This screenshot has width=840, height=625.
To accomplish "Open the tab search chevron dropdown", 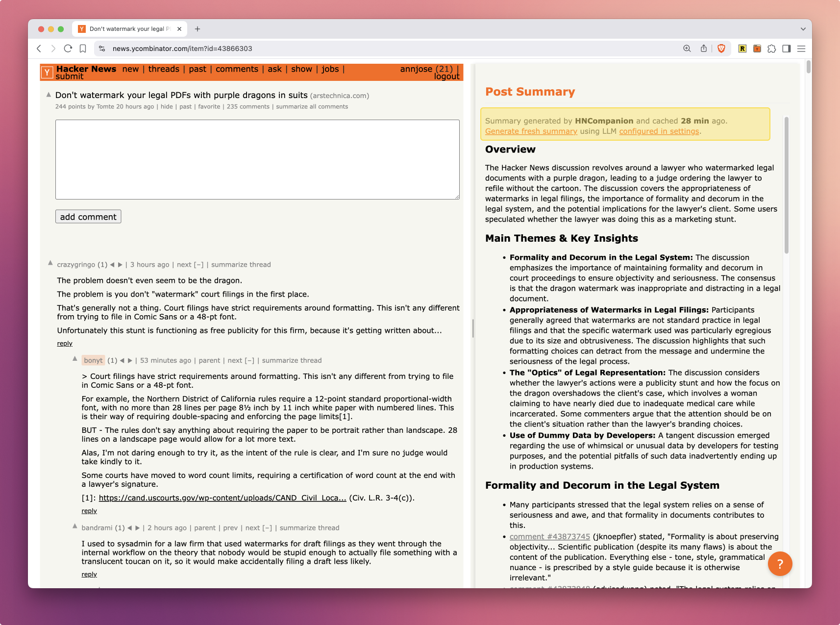I will point(803,29).
